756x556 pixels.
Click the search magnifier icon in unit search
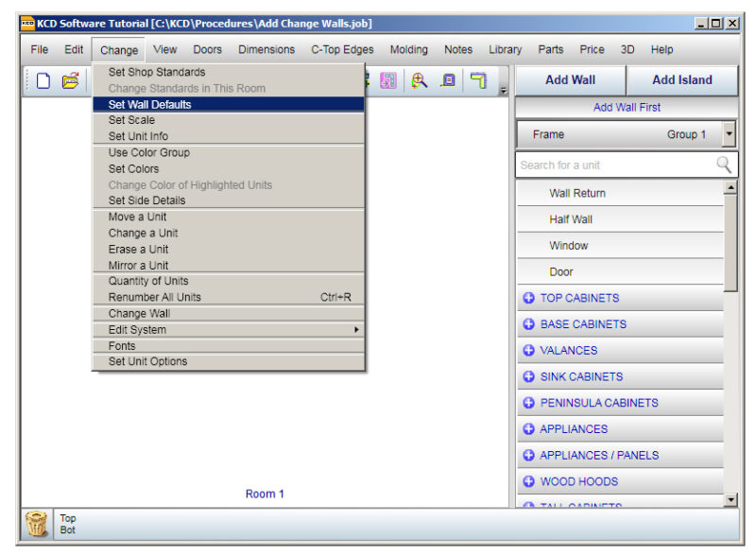click(x=724, y=165)
